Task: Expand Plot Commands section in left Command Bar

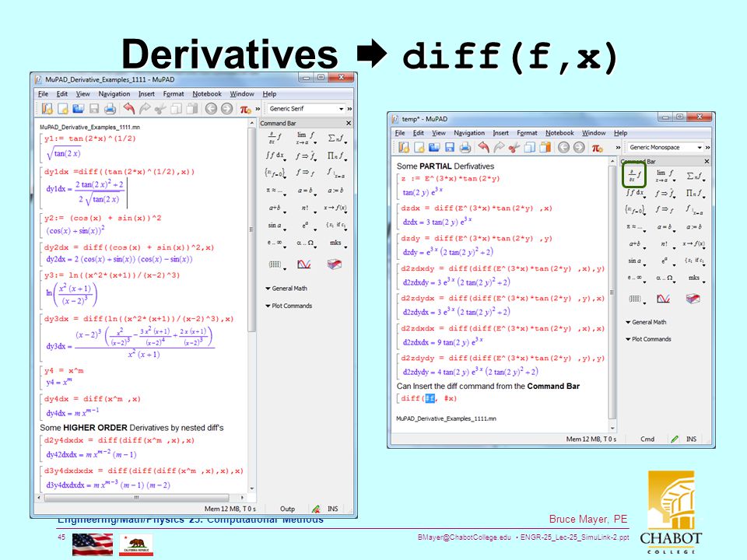Action: 289,306
